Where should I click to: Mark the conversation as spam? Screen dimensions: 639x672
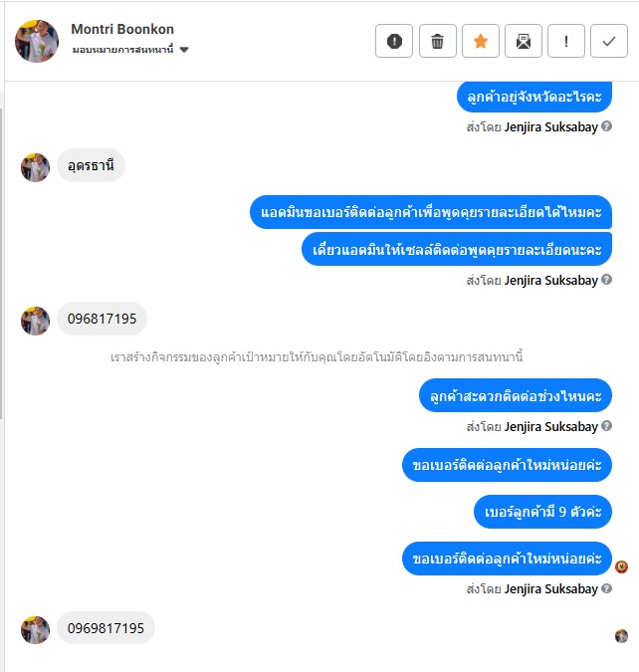point(394,41)
